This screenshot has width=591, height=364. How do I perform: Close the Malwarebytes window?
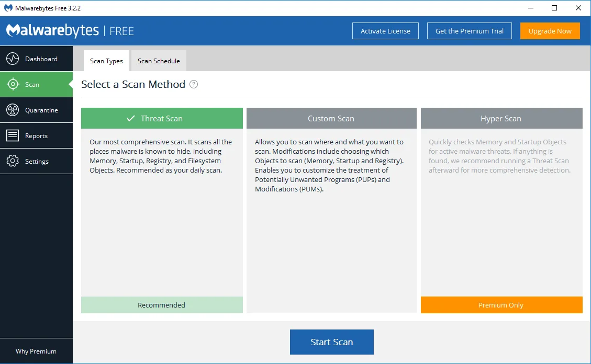coord(578,8)
